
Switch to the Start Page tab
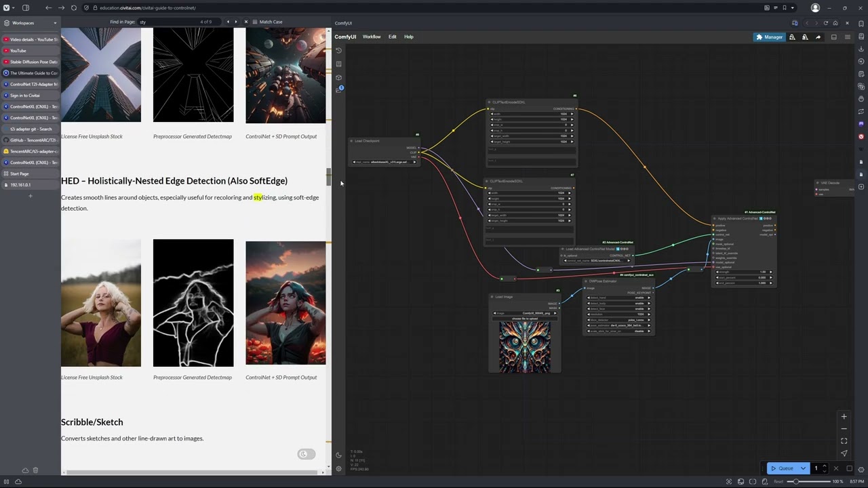[30, 174]
